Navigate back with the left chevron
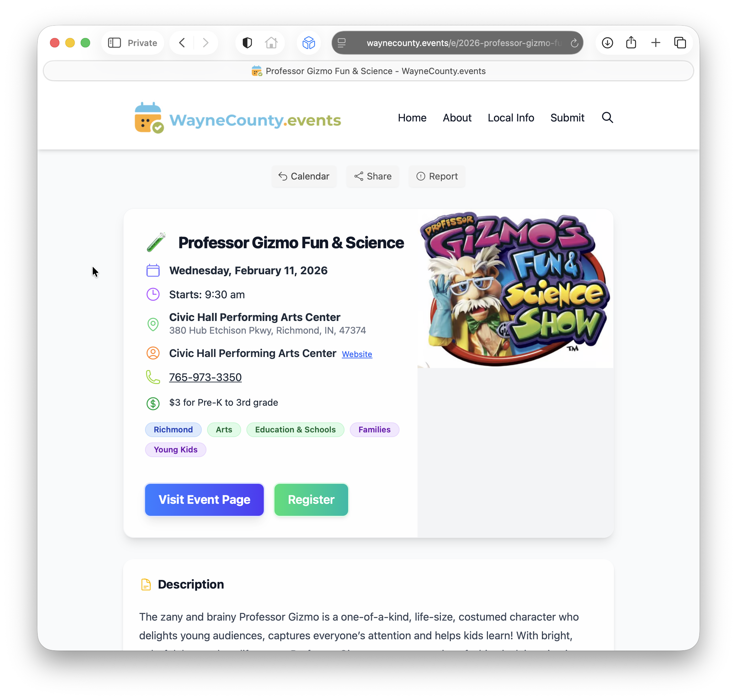737x700 pixels. coord(182,43)
